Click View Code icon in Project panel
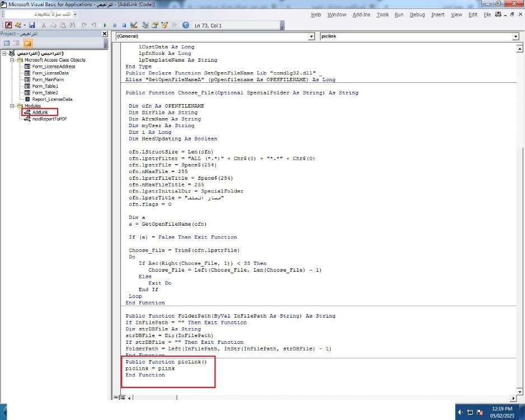 6,43
